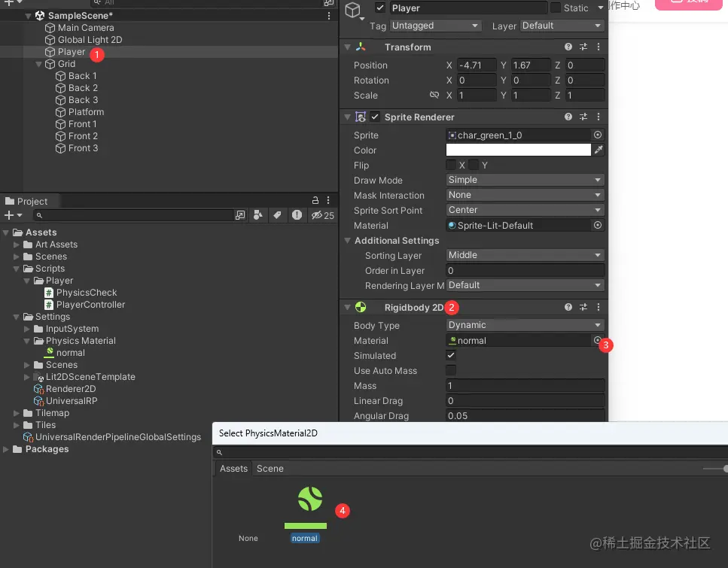Open Project panel three-dot menu

(328, 200)
